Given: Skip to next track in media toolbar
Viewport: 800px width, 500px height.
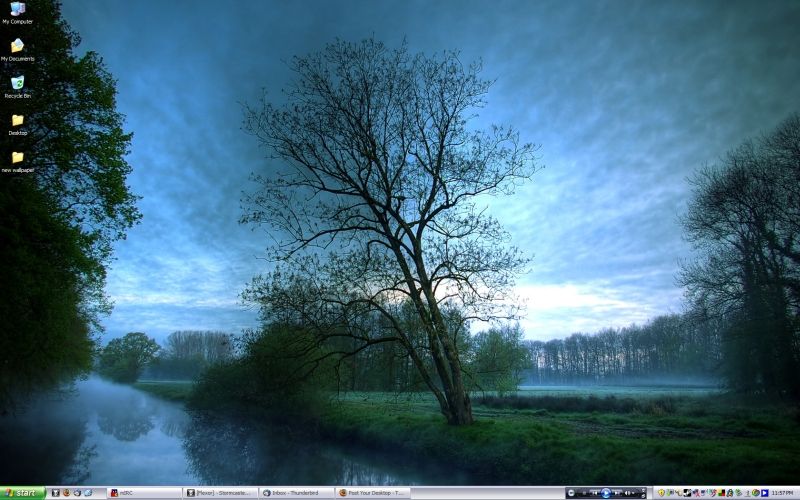Looking at the screenshot, I should [617, 493].
